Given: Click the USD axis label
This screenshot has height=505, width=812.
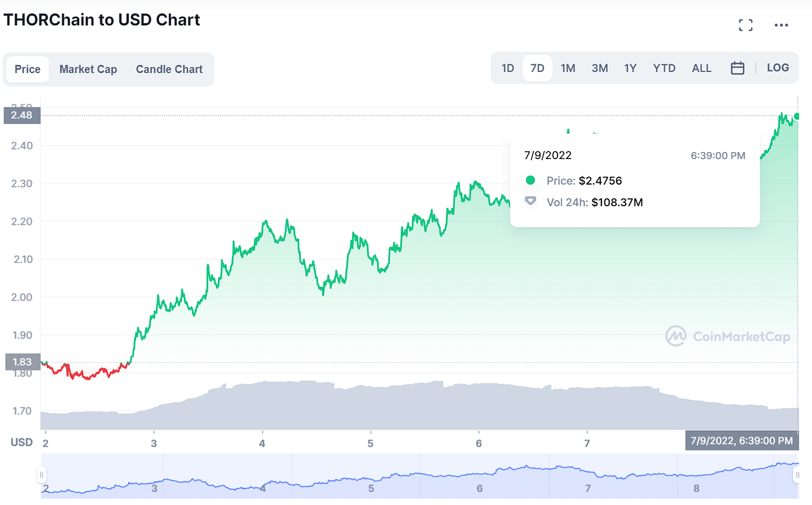Looking at the screenshot, I should coord(21,442).
